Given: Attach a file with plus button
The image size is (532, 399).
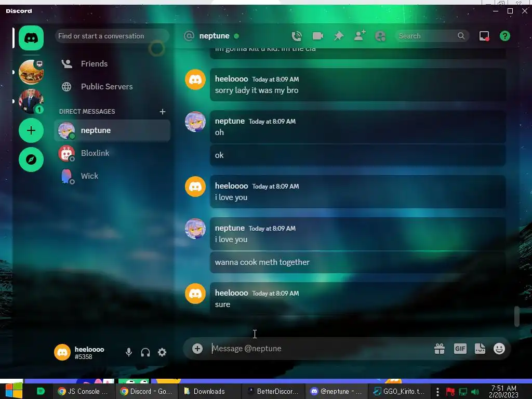Looking at the screenshot, I should 197,349.
